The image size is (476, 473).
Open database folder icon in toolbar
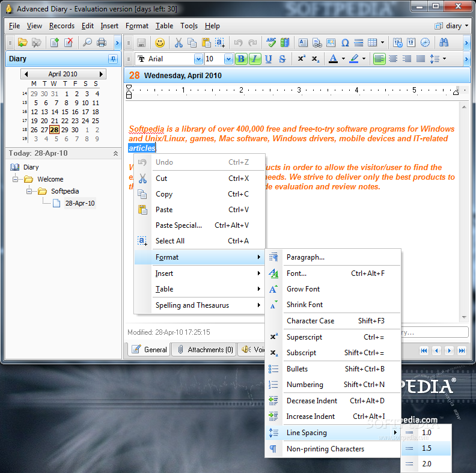(22, 43)
